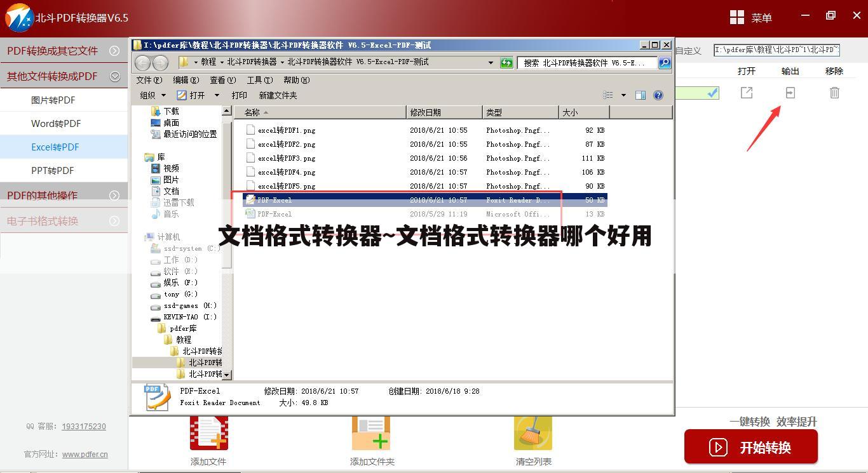
Task: Toggle the preview pane icon in explorer
Action: point(641,95)
